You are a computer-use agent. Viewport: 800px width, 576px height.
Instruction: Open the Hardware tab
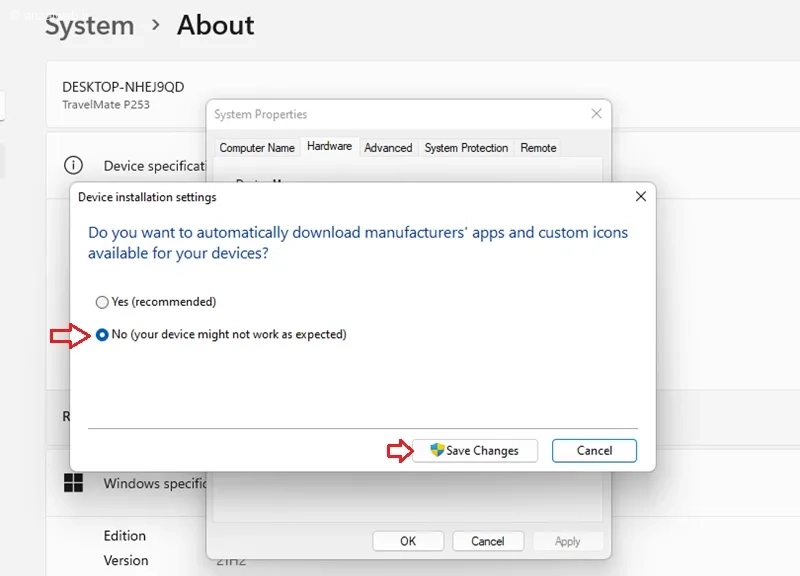tap(329, 146)
